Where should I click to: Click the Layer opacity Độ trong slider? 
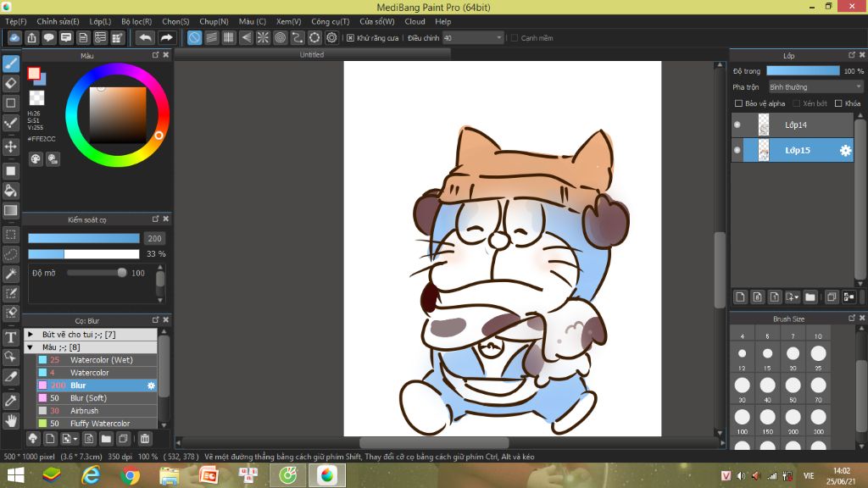click(803, 71)
